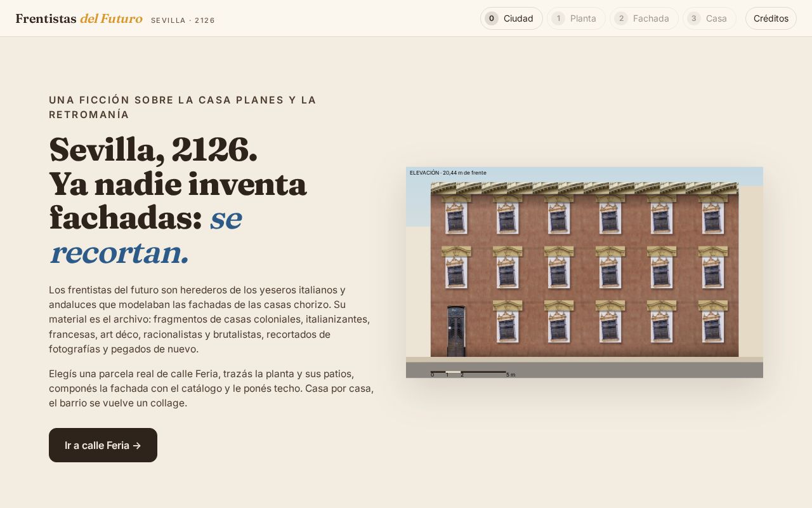Click the Frentistas del Futuro logo

click(x=79, y=18)
